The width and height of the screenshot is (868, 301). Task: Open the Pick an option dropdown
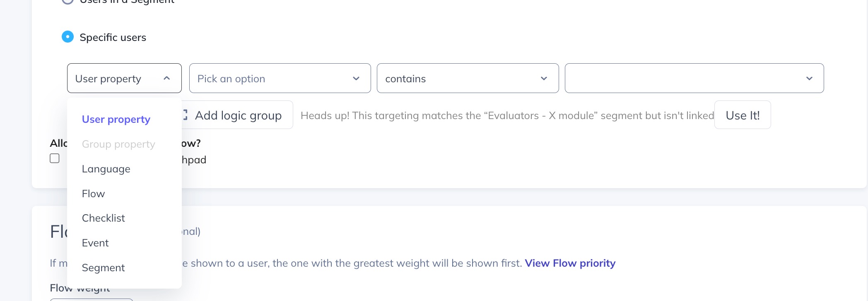[280, 78]
